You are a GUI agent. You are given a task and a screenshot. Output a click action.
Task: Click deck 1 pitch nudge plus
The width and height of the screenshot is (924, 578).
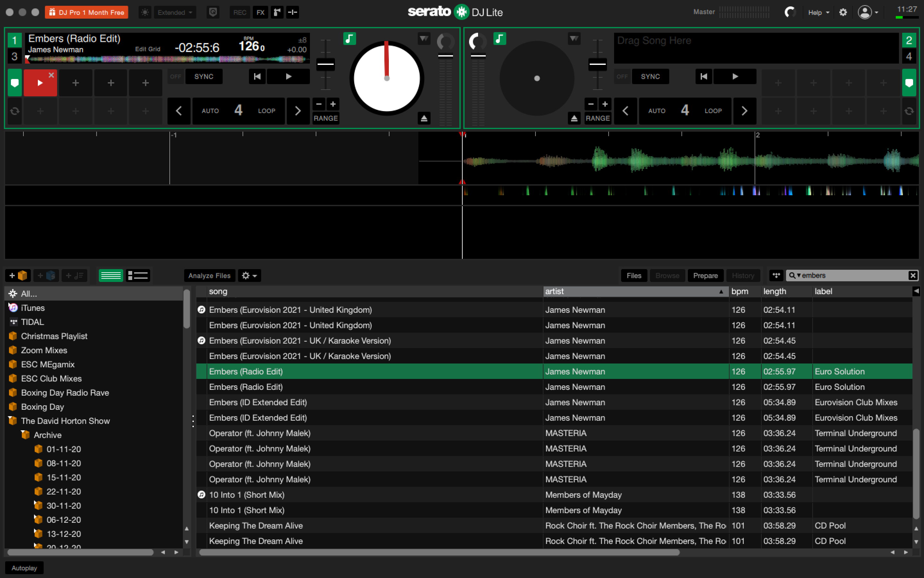(x=333, y=104)
